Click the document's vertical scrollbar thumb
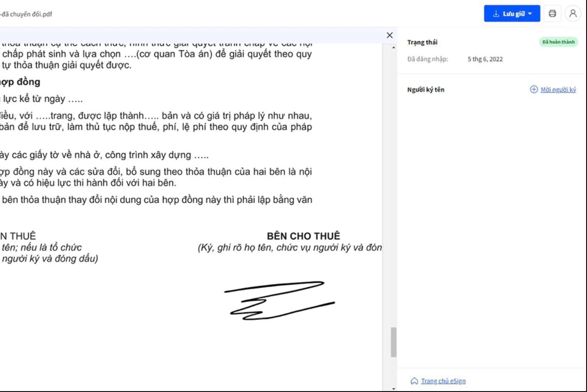 coord(393,342)
